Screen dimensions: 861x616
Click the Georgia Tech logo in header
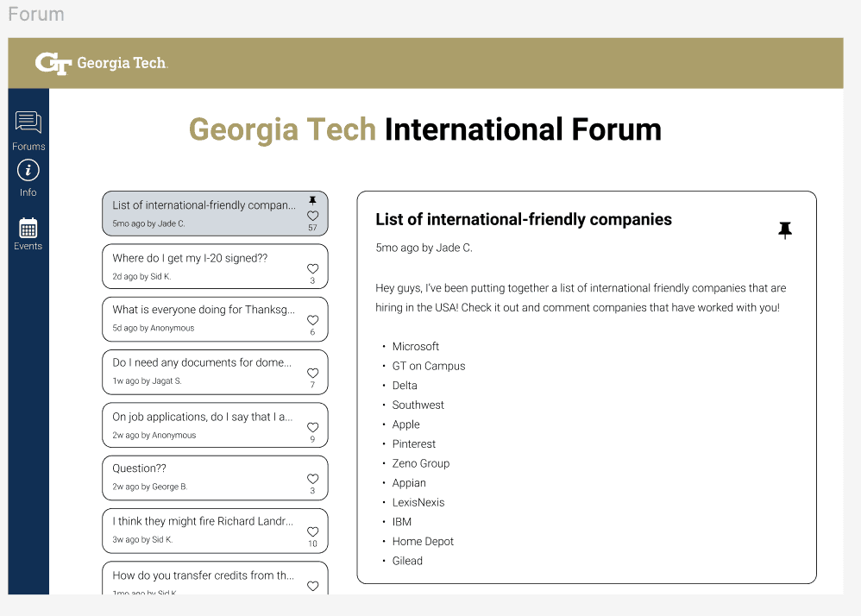tap(102, 63)
